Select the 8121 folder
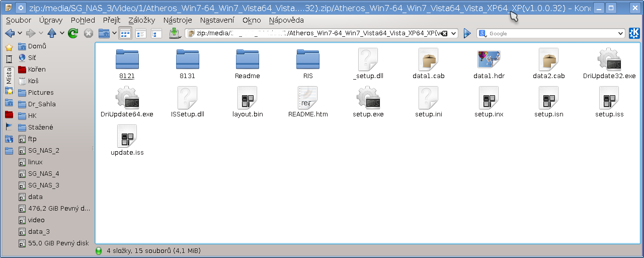This screenshot has height=258, width=644. coord(127,64)
